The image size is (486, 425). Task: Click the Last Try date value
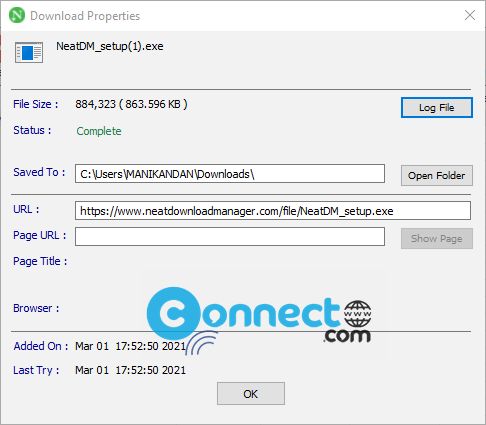click(130, 370)
